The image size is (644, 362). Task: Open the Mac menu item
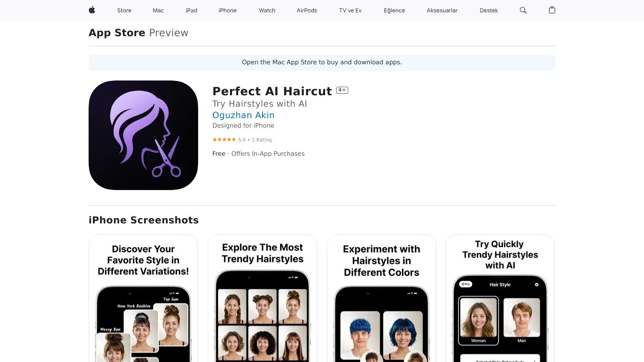(x=158, y=10)
